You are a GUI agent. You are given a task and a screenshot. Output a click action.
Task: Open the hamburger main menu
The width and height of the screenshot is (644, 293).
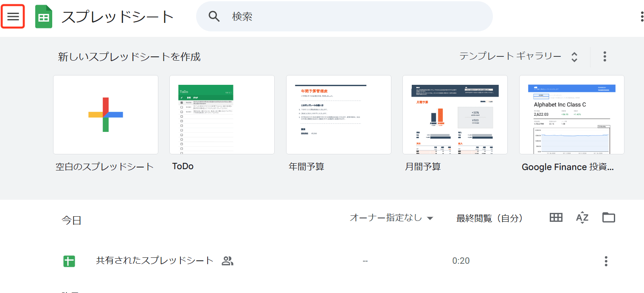pos(13,17)
